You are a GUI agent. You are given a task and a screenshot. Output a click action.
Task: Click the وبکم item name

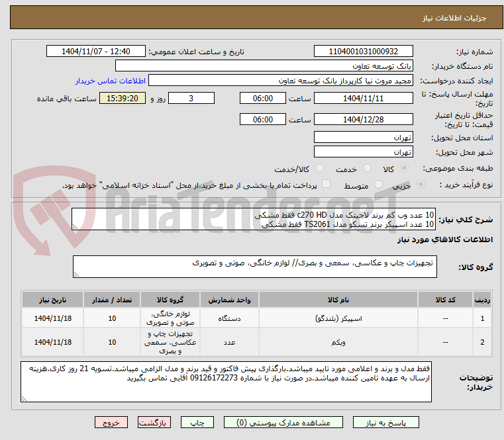338,342
